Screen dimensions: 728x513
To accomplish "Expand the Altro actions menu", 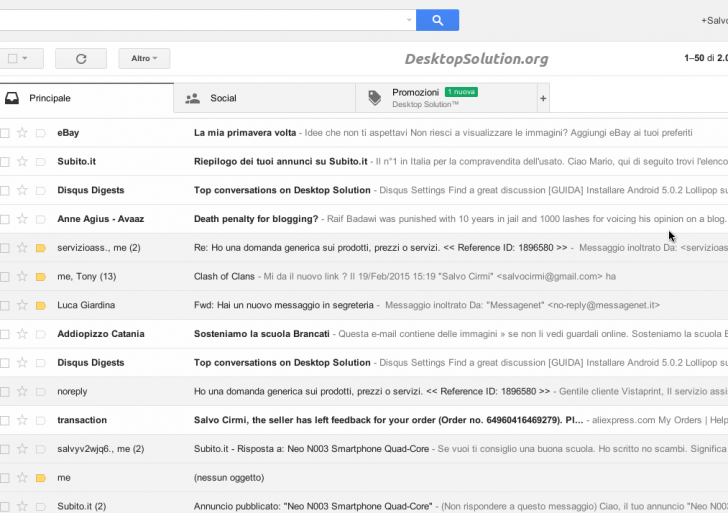I will (x=144, y=59).
